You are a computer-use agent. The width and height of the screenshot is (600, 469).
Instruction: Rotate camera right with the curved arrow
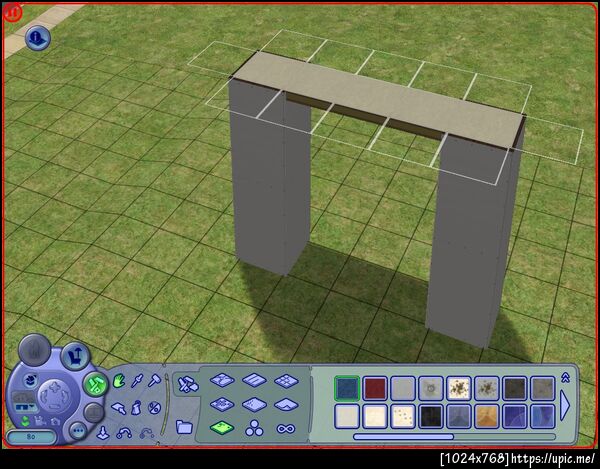tap(67, 396)
